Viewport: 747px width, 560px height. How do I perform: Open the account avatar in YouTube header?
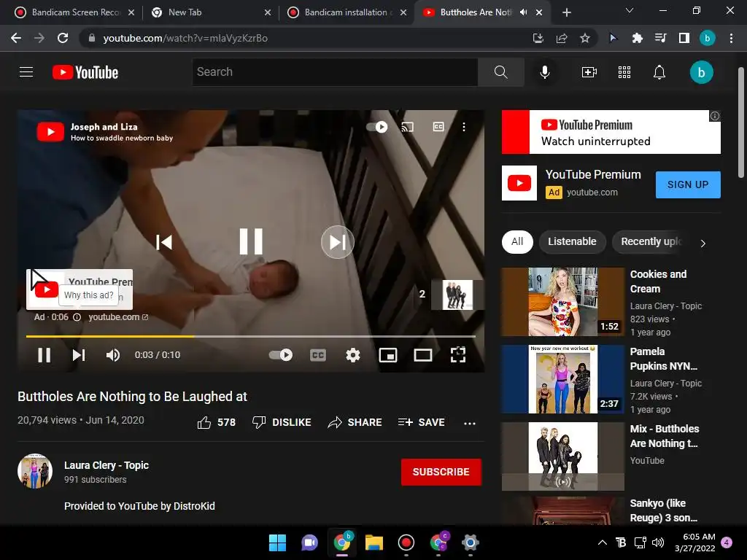click(701, 72)
